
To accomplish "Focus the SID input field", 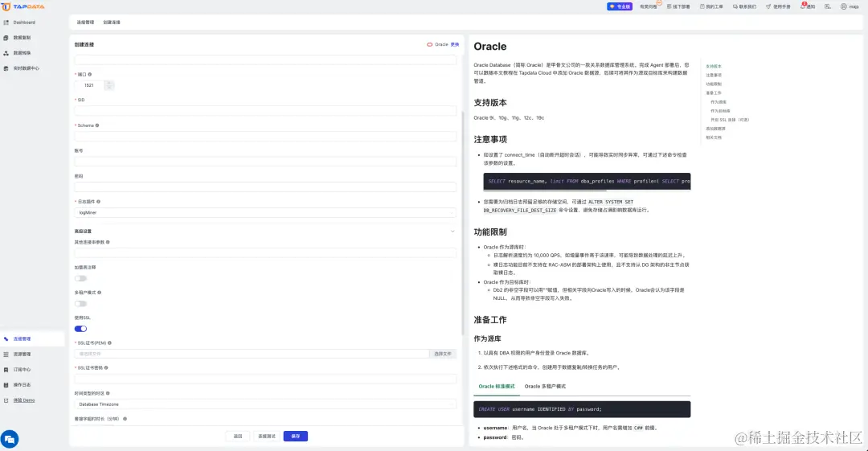I will [x=265, y=111].
